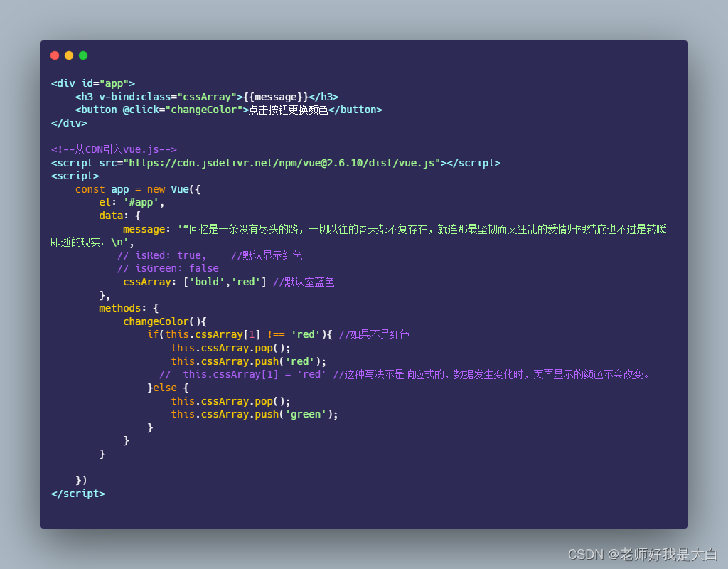Click the 'bold' string in the cssArray definition
Viewport: 728px width, 569px height.
coord(207,282)
